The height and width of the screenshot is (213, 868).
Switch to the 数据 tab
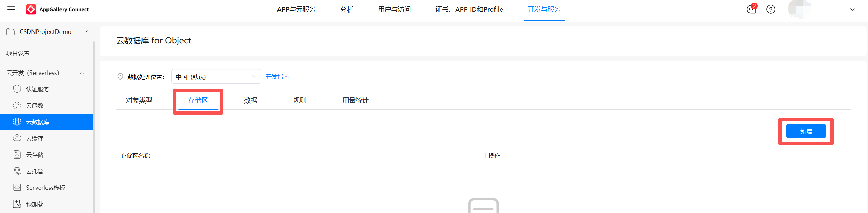(250, 100)
